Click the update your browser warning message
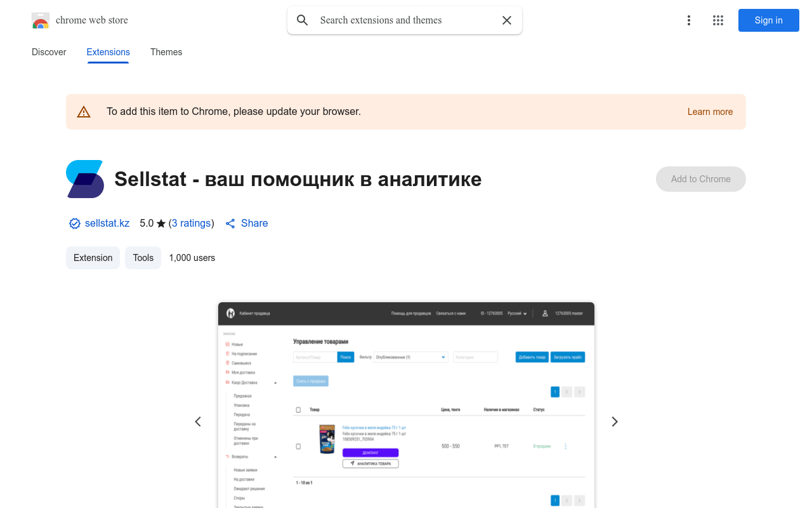This screenshot has height=508, width=812. tap(233, 112)
